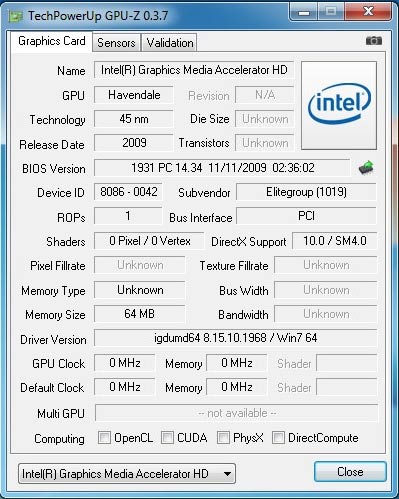Click the Bandwidth Unknown field
Screen dimensions: 399x499
[326, 314]
